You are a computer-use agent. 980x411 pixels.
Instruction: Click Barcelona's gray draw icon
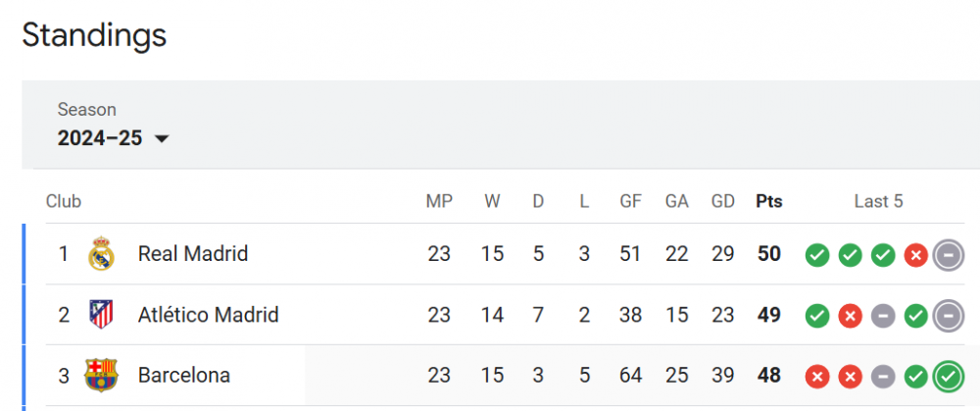[x=883, y=377]
